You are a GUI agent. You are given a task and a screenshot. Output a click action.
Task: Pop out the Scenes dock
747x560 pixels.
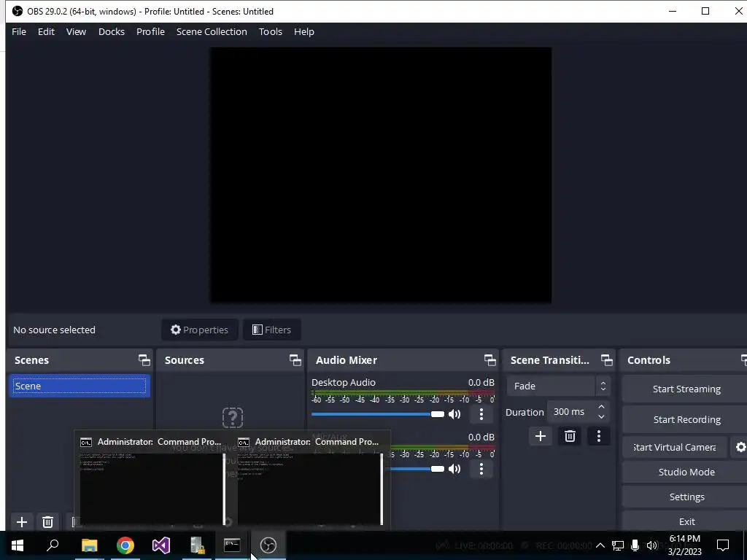(x=144, y=360)
